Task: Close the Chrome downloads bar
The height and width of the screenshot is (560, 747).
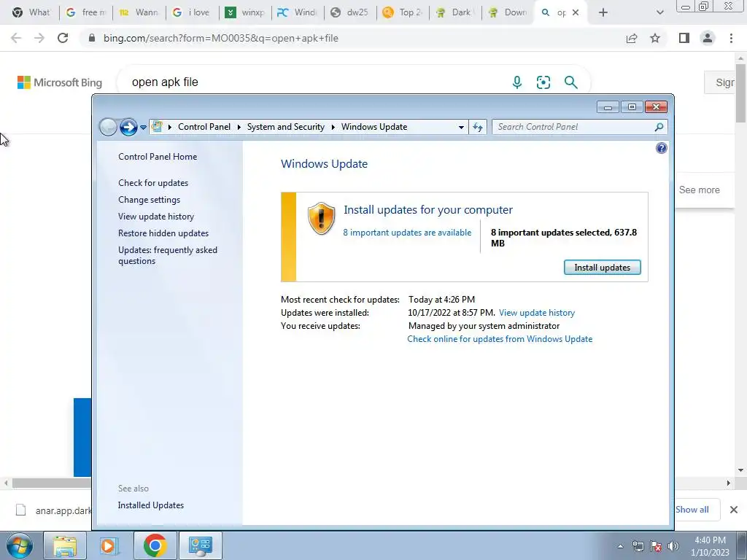Action: [x=734, y=510]
